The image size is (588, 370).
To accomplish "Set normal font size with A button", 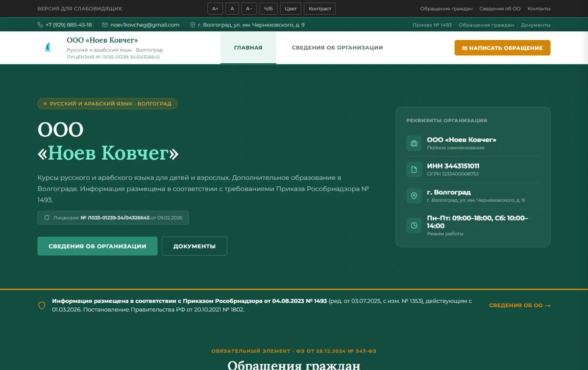I will [232, 9].
